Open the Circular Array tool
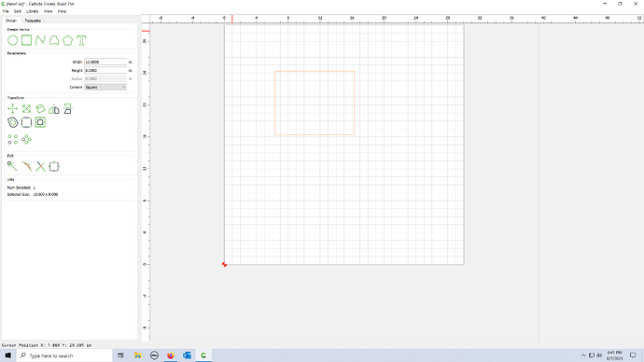Screen dimensions: 644x362 [x=27, y=140]
